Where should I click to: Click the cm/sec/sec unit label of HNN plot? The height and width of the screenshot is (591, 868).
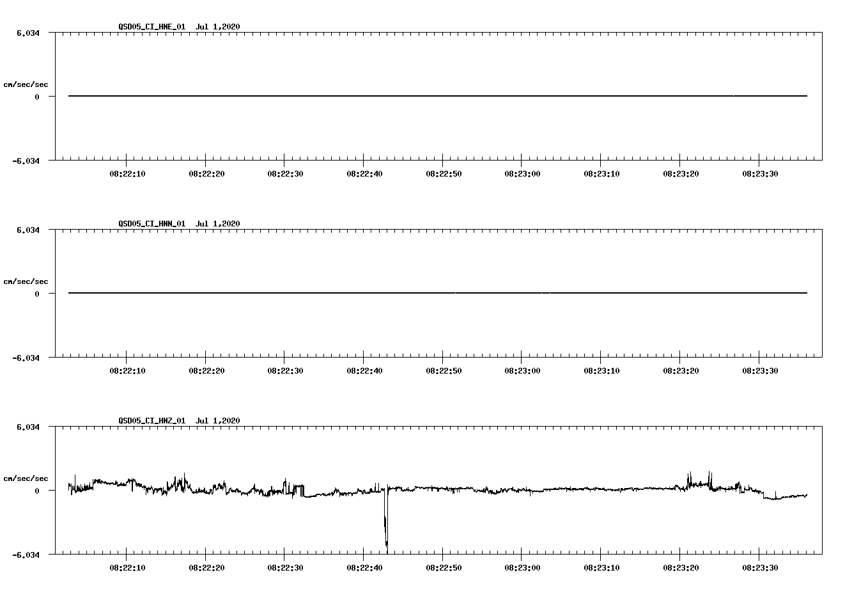(x=26, y=282)
